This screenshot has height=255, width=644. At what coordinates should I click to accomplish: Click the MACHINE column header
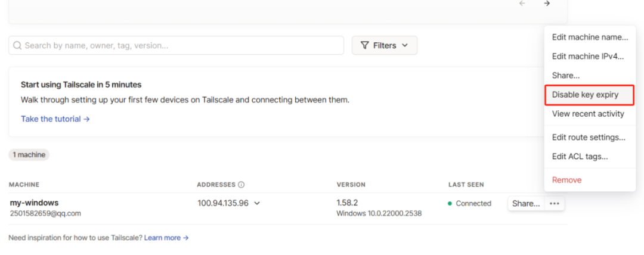24,185
